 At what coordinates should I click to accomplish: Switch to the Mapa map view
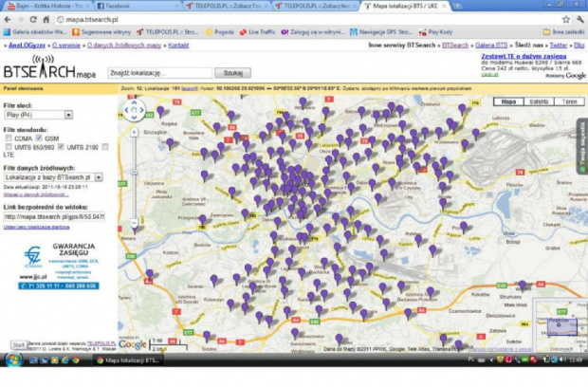[508, 101]
